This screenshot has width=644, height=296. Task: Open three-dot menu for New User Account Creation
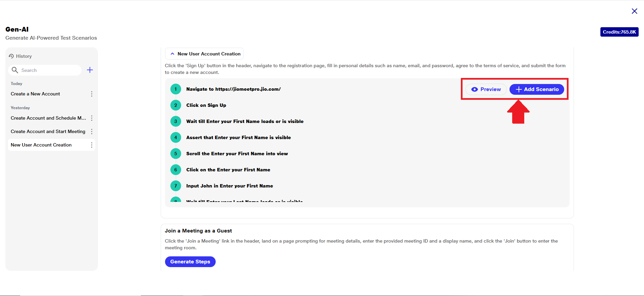92,145
